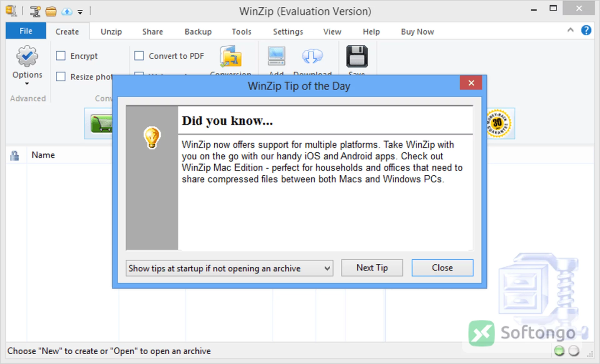Open quick access toolbar customize arrow
Screen dimensions: 600x364
coord(80,12)
